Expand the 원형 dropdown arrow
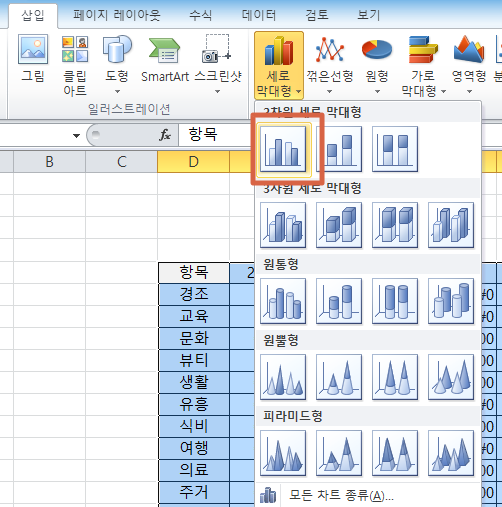 tap(377, 91)
